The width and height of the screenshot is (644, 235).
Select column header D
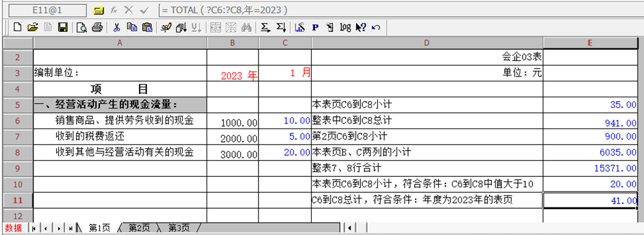[x=427, y=43]
